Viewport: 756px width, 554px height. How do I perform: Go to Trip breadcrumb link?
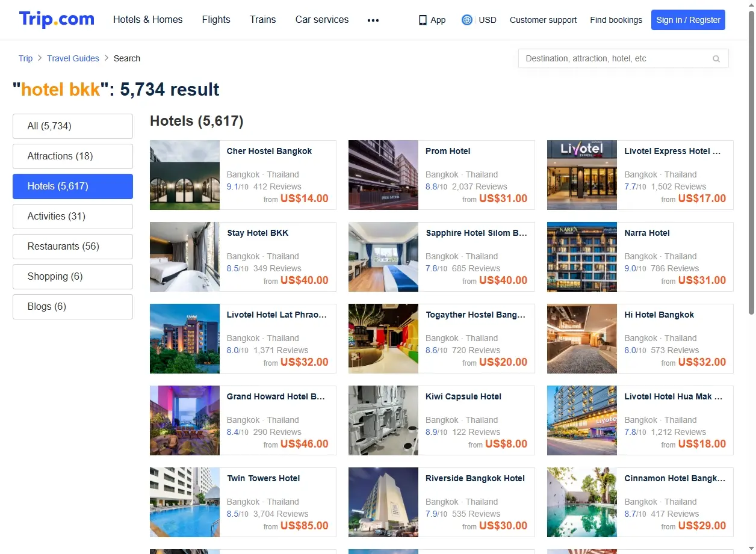25,58
